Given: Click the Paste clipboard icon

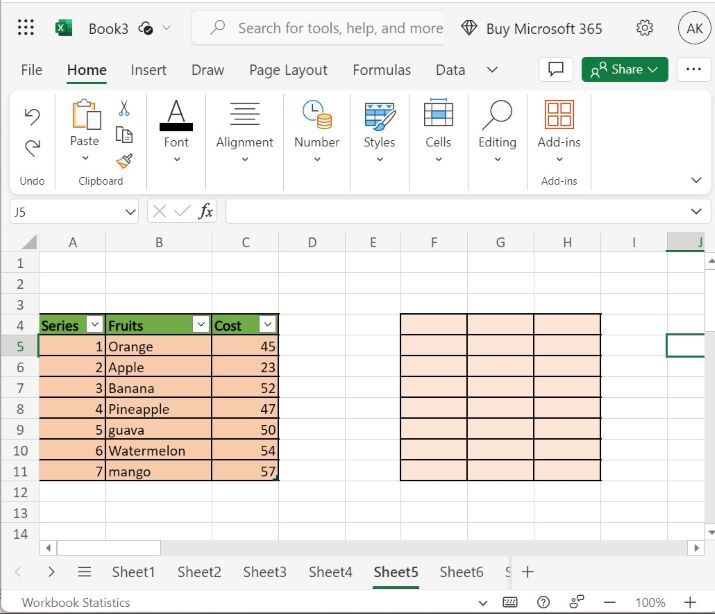Looking at the screenshot, I should (86, 114).
